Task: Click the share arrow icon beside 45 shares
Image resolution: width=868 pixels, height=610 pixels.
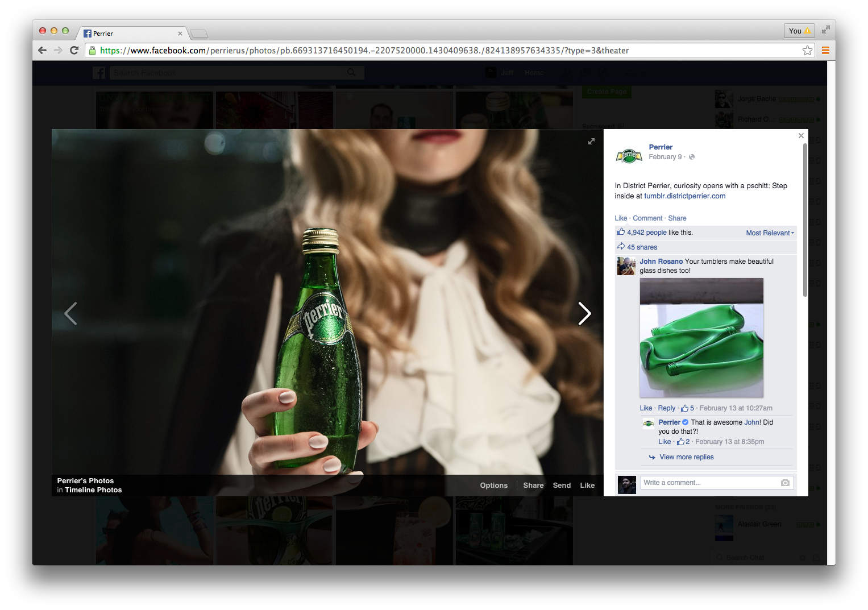Action: 621,247
